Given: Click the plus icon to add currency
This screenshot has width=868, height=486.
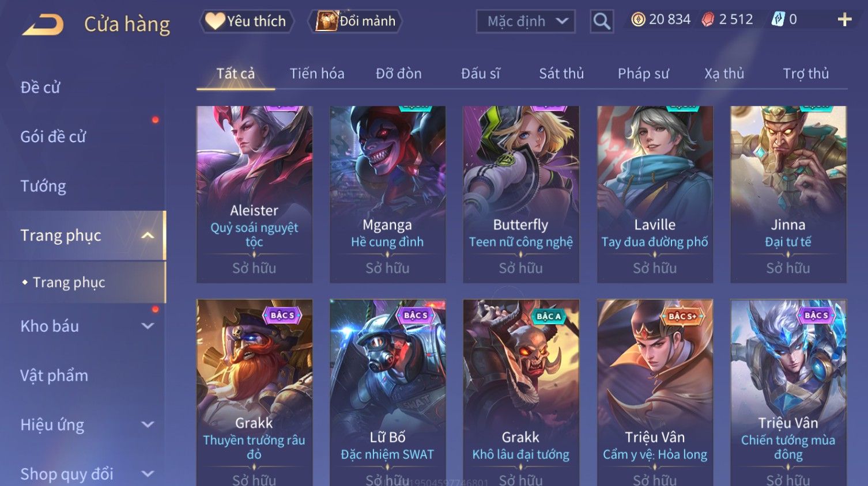Looking at the screenshot, I should click(x=844, y=20).
